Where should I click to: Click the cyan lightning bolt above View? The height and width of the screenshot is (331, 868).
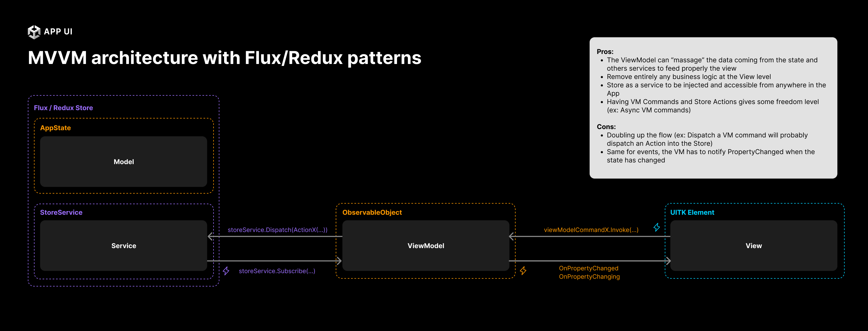(x=657, y=227)
